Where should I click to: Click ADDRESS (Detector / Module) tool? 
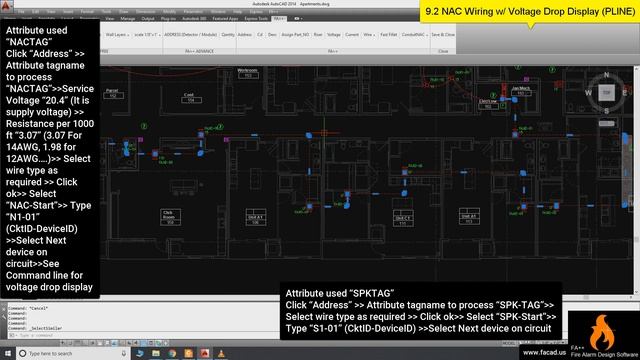[191, 35]
